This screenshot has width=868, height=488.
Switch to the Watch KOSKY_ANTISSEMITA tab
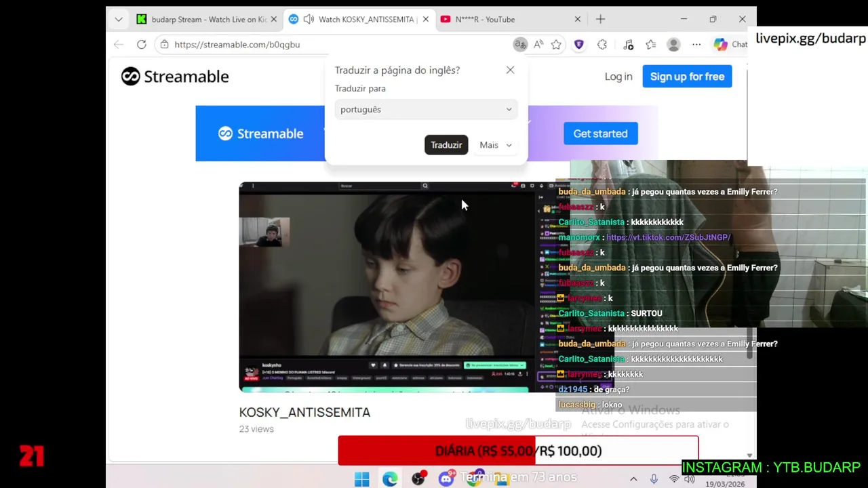[359, 20]
